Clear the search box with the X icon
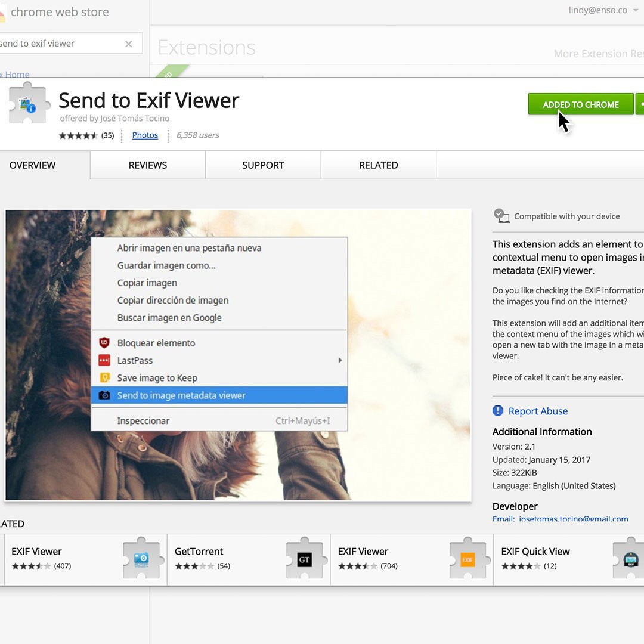This screenshot has height=644, width=644. coord(129,44)
